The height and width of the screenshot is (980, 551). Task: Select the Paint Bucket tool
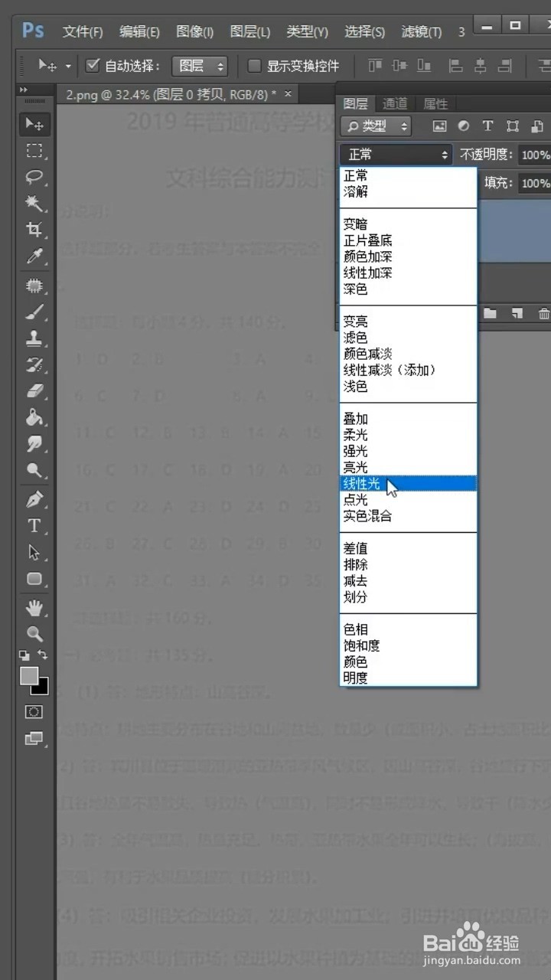[x=34, y=417]
